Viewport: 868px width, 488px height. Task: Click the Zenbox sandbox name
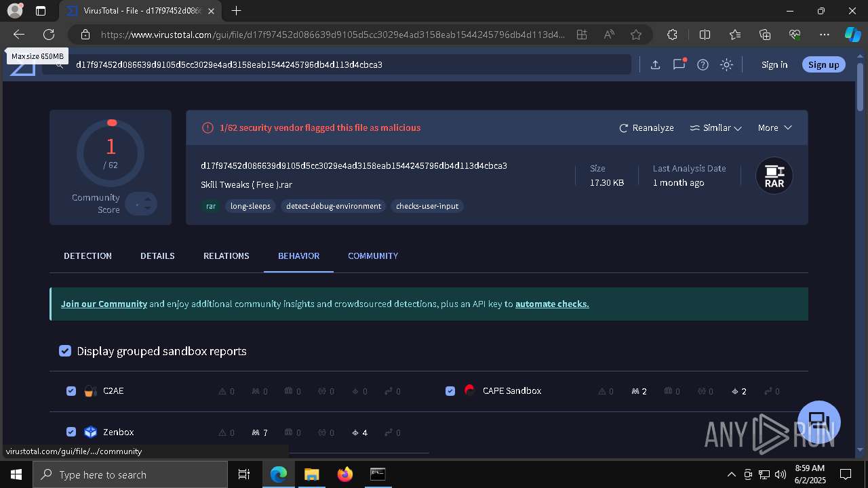click(x=119, y=432)
